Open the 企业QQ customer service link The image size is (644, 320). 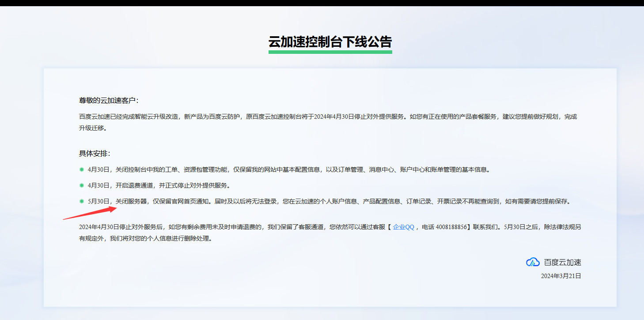click(403, 227)
